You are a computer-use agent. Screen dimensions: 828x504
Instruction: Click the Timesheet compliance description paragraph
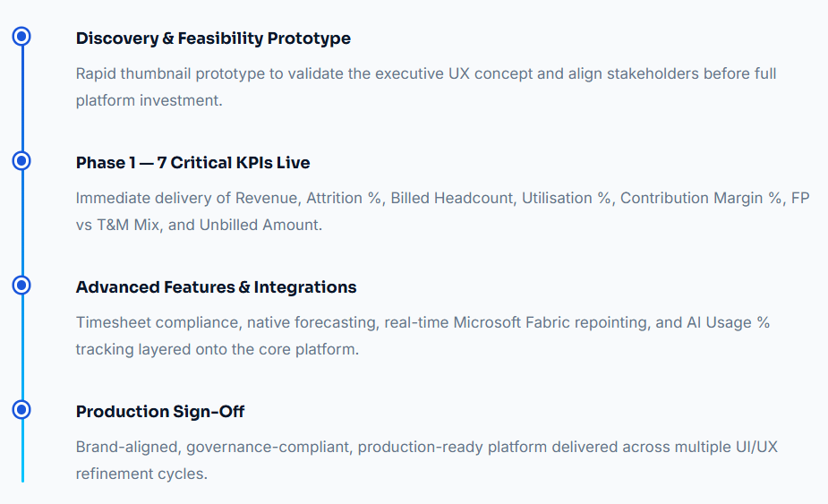click(423, 336)
